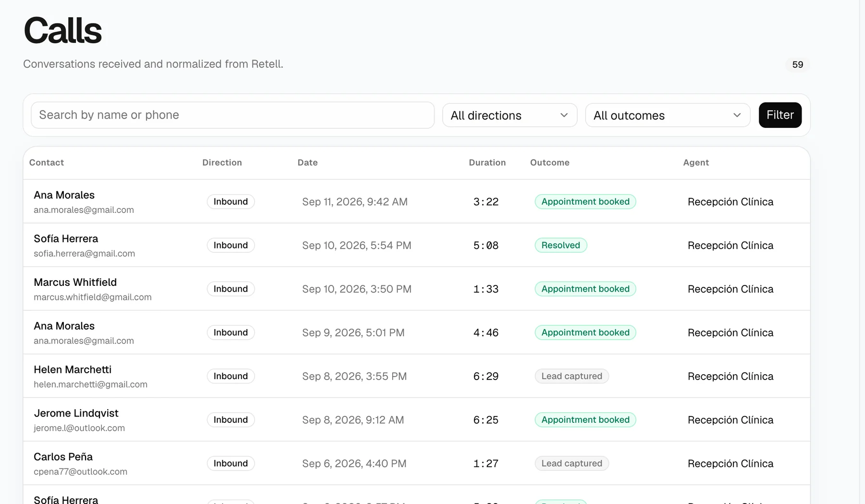Click the Duration column header
The width and height of the screenshot is (865, 504).
487,163
